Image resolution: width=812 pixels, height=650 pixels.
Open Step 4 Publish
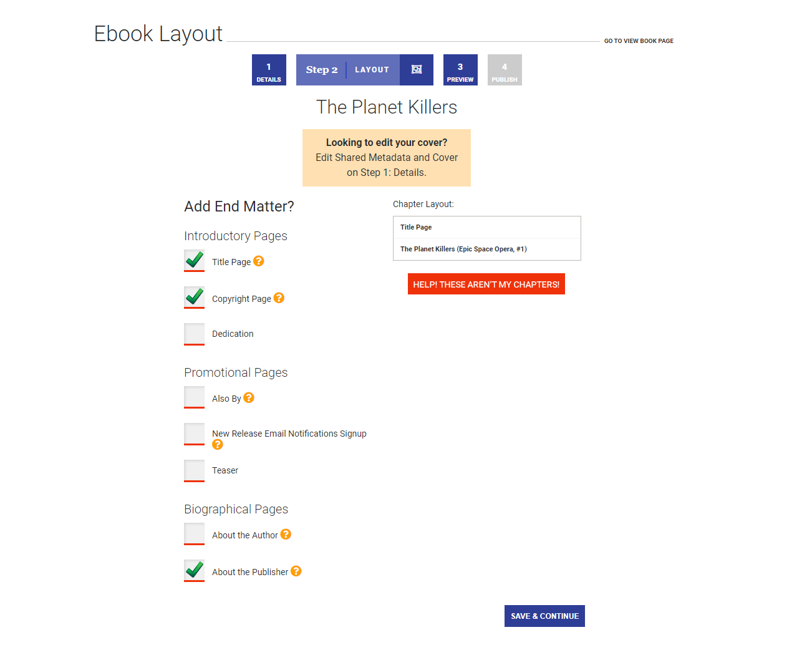point(505,70)
